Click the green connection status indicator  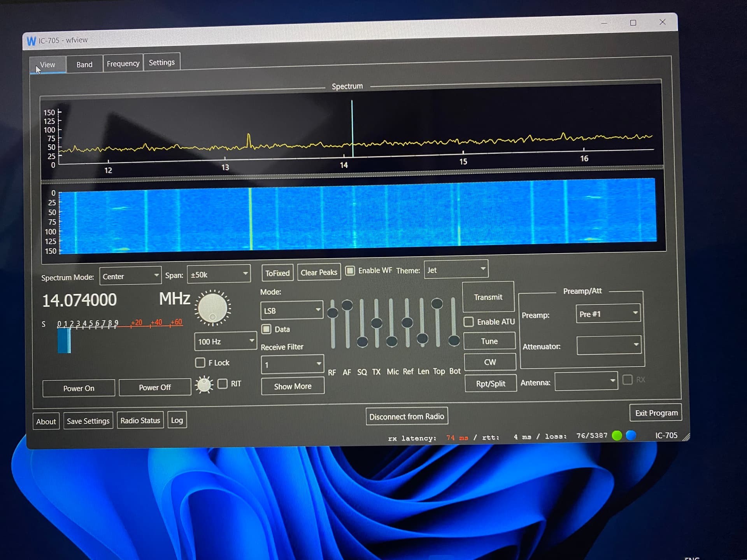pyautogui.click(x=617, y=436)
